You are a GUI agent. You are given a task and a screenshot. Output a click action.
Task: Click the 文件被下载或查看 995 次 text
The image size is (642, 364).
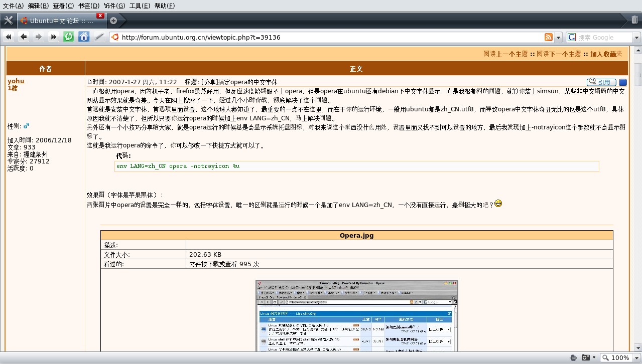224,264
